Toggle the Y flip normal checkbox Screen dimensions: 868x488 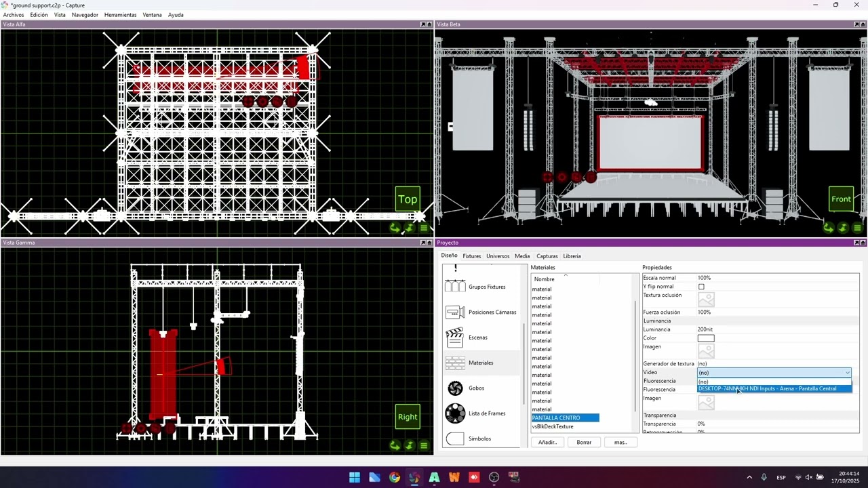(701, 287)
